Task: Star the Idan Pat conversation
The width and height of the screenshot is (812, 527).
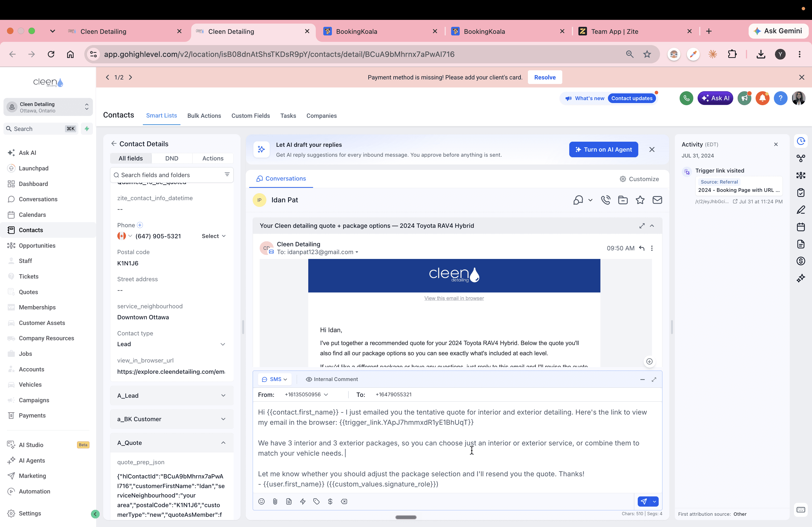Action: [640, 200]
